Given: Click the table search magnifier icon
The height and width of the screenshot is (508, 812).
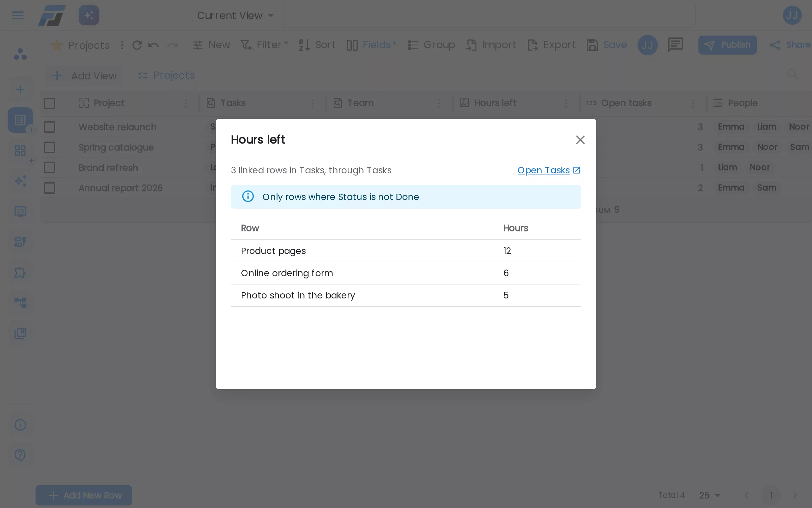Looking at the screenshot, I should (x=793, y=74).
